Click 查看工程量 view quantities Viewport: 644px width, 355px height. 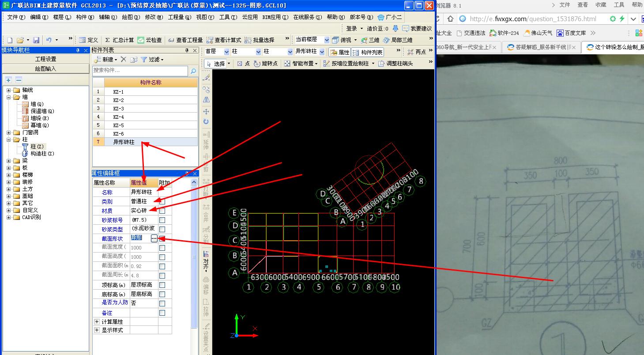185,40
